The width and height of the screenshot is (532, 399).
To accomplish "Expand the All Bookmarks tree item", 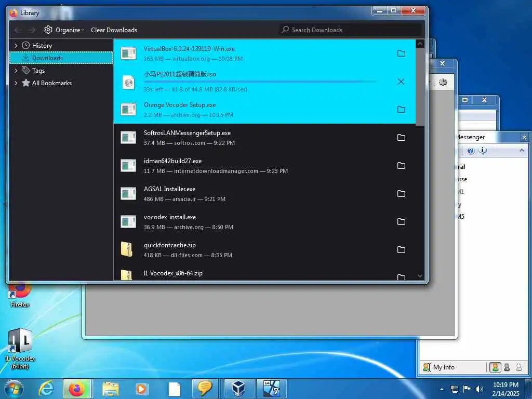I will tap(16, 83).
